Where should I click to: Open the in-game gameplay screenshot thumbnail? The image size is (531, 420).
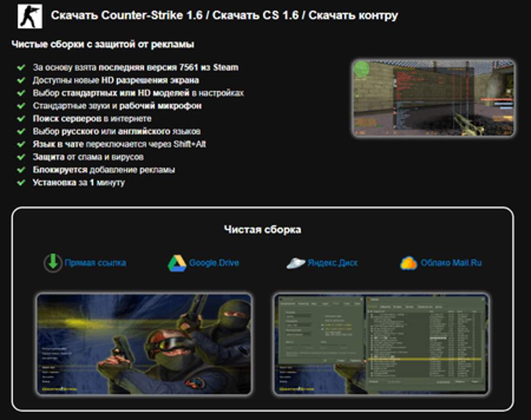point(433,98)
